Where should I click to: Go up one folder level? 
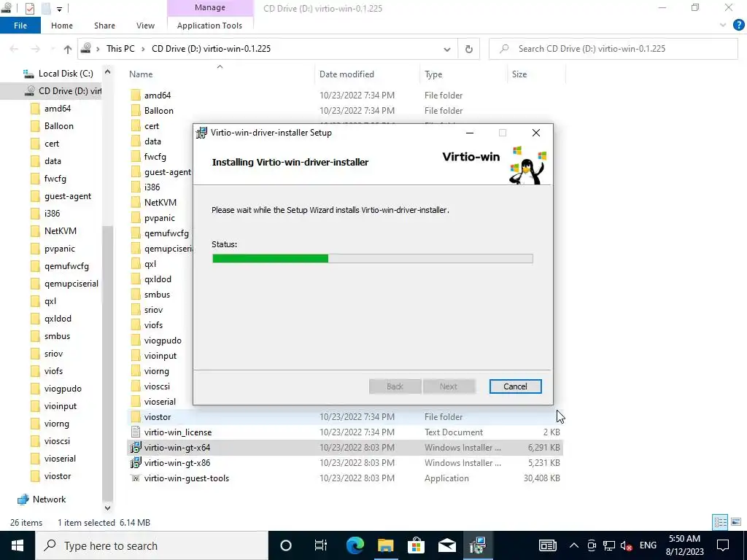pos(68,49)
